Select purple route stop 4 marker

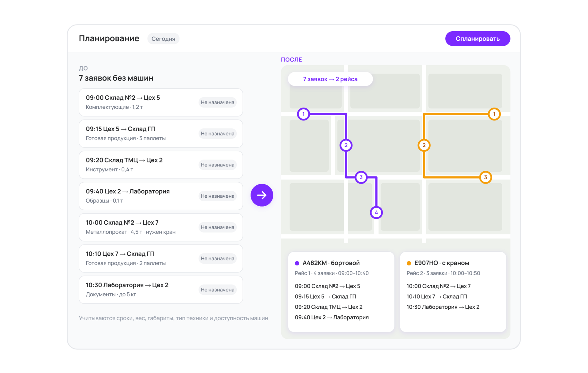376,212
